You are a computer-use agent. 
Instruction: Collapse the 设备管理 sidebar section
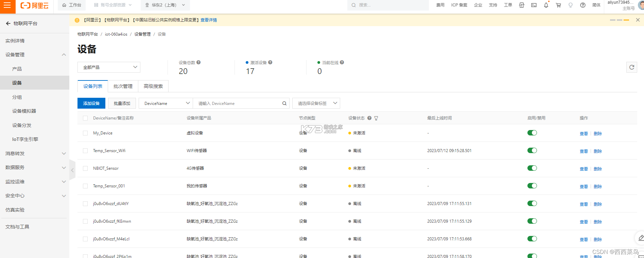pyautogui.click(x=35, y=55)
